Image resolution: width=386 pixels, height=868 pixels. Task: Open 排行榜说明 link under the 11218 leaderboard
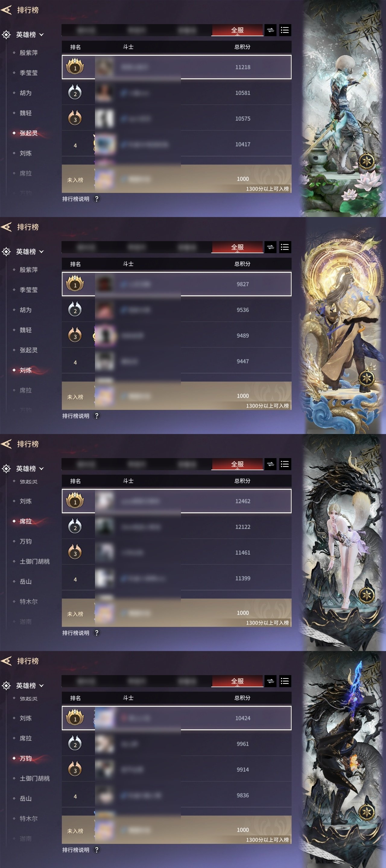(x=76, y=199)
